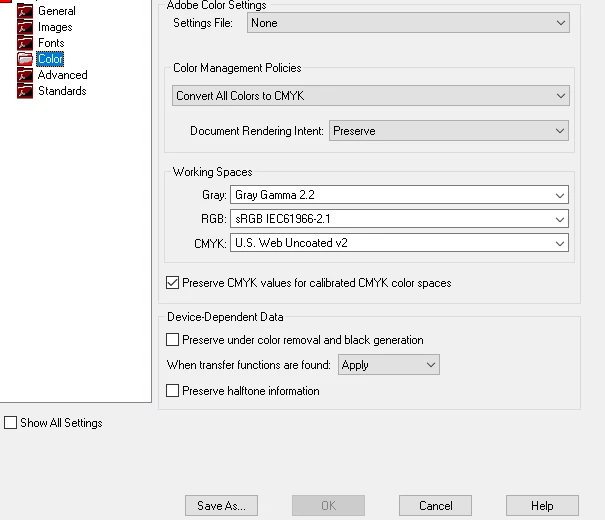The width and height of the screenshot is (605, 520).
Task: Select the Color tree item label
Action: pyautogui.click(x=50, y=59)
